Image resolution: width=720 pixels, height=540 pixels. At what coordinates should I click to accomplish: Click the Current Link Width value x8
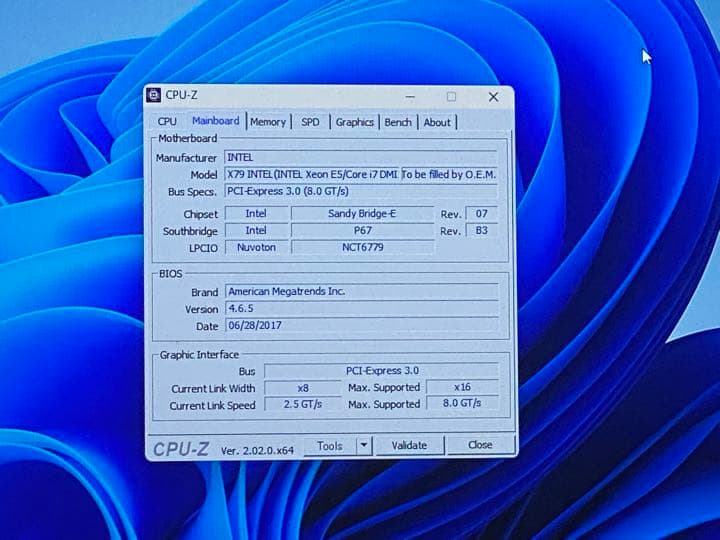pyautogui.click(x=303, y=388)
